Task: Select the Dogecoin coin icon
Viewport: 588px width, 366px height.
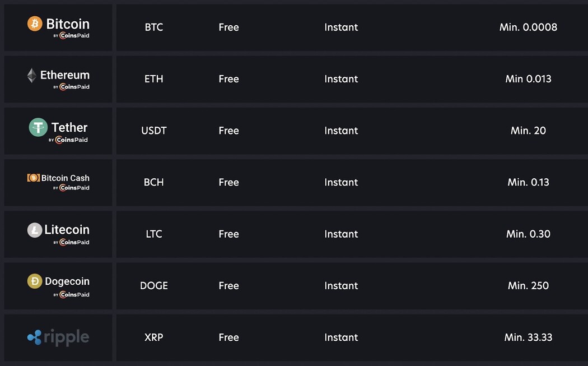Action: coord(35,281)
